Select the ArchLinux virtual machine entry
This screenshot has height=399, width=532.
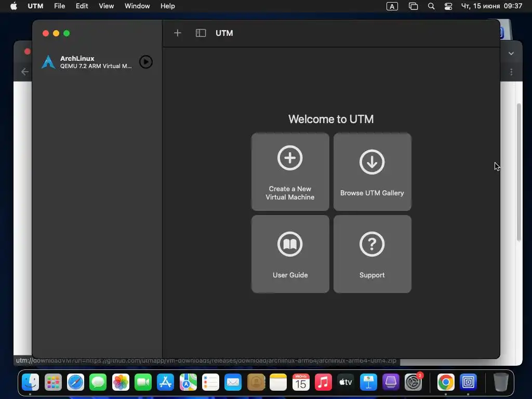pyautogui.click(x=97, y=62)
